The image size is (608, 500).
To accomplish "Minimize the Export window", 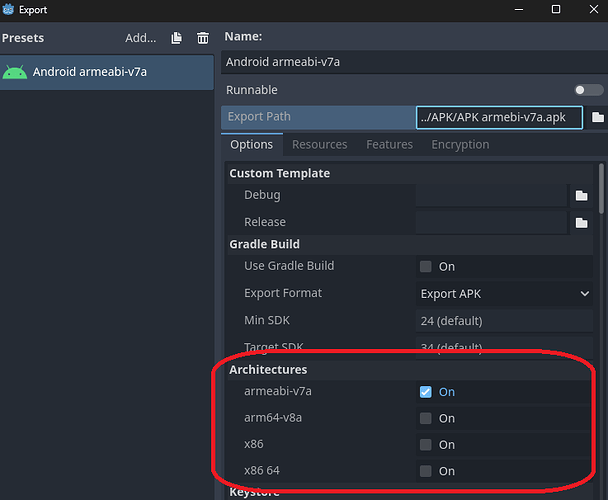I will 519,9.
